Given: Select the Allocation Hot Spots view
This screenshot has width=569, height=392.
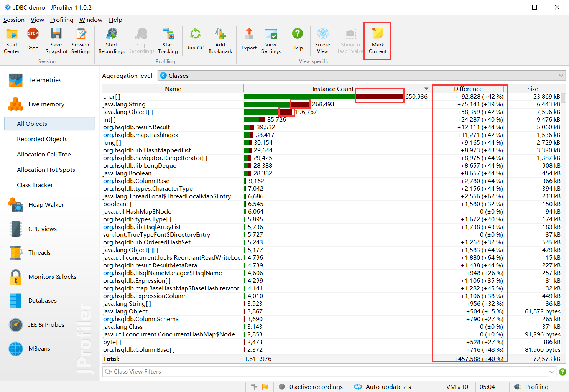Looking at the screenshot, I should [x=46, y=170].
